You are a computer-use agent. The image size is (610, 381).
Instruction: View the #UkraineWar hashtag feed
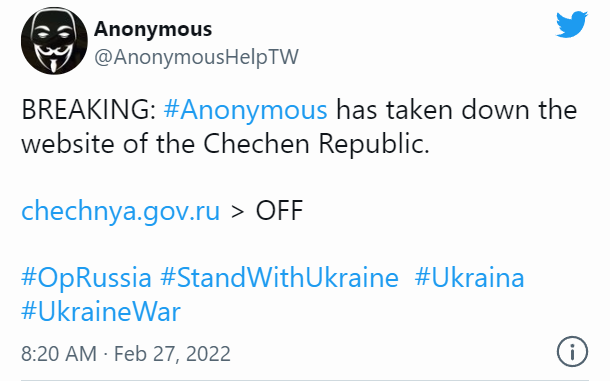tap(101, 312)
